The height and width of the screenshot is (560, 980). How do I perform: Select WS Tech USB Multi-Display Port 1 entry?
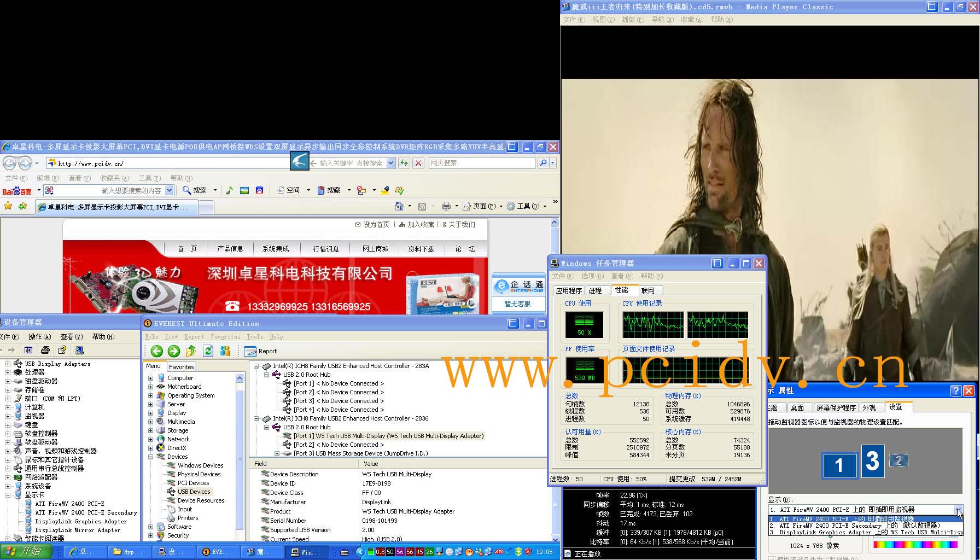(x=388, y=436)
